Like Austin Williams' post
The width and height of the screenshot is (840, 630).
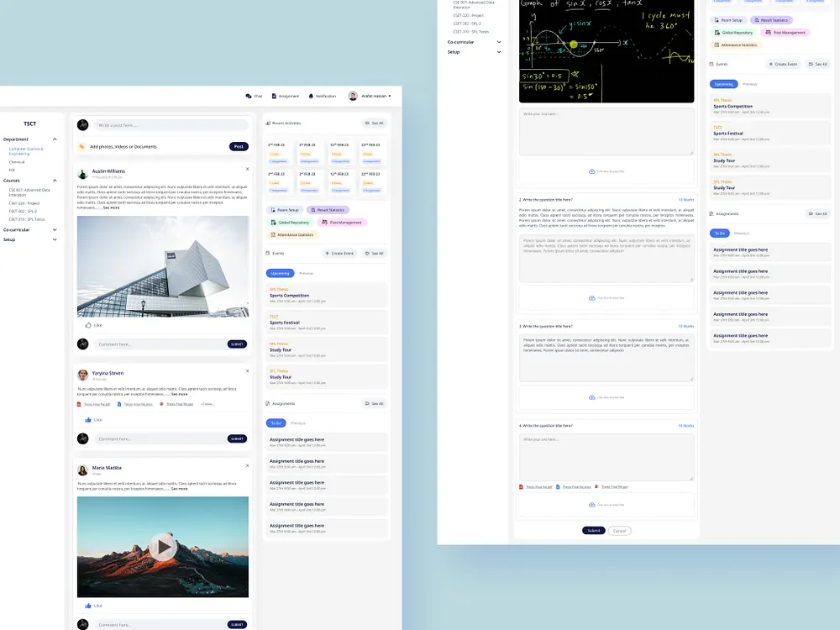pyautogui.click(x=93, y=325)
